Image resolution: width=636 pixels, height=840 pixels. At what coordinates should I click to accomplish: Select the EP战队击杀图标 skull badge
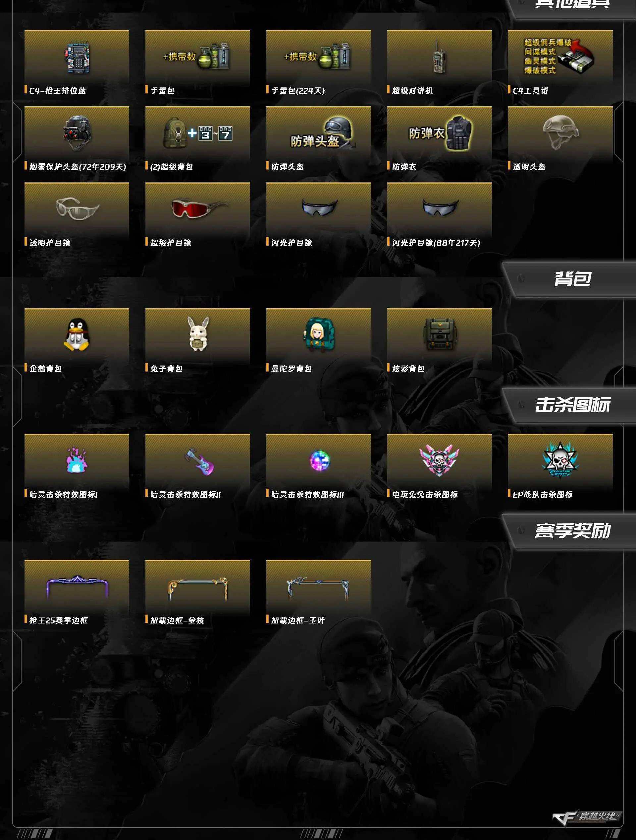pyautogui.click(x=560, y=460)
